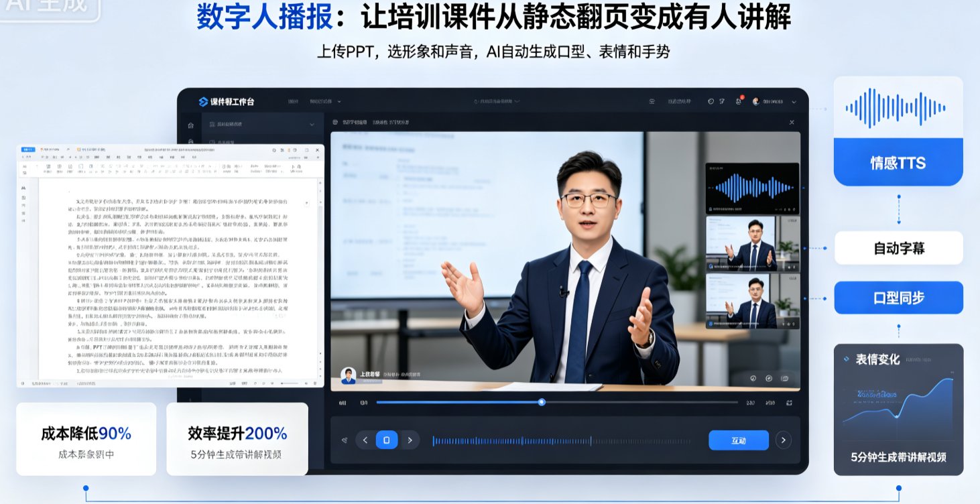
Task: Close the video preview panel
Action: click(x=792, y=123)
